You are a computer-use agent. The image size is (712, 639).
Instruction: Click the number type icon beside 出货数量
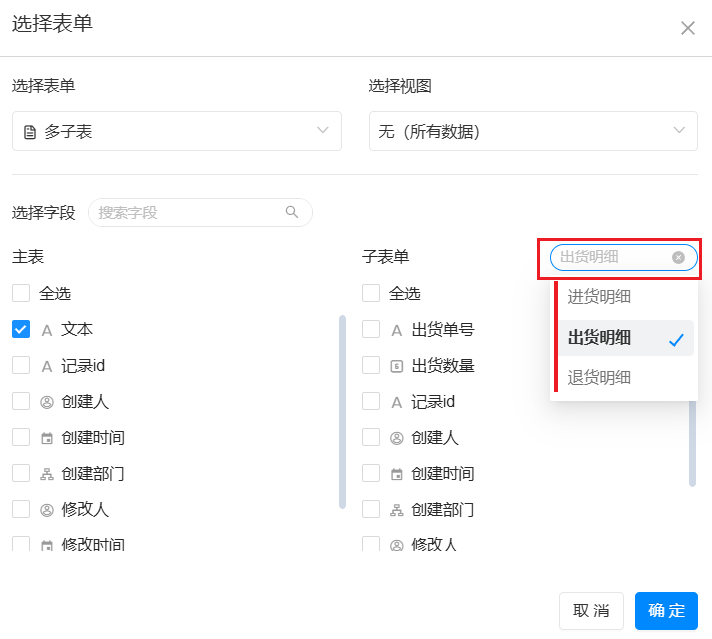tap(397, 366)
